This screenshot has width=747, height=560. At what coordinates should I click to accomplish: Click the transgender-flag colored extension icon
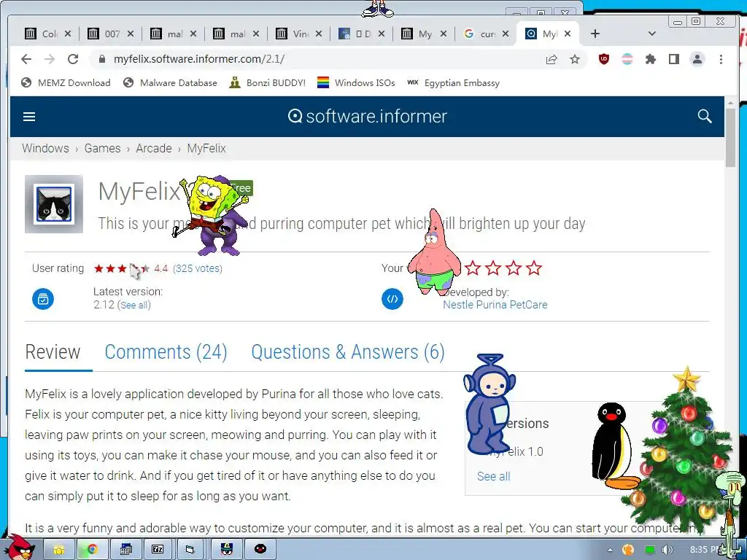click(x=627, y=59)
